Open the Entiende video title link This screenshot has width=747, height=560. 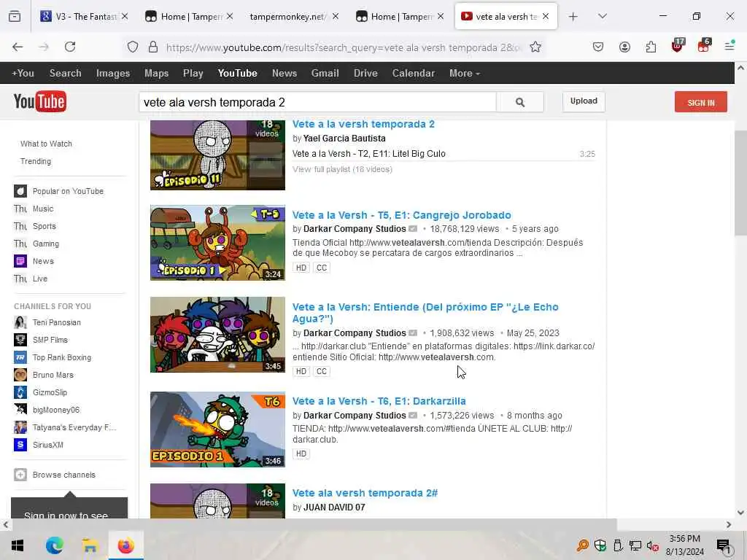tap(425, 313)
